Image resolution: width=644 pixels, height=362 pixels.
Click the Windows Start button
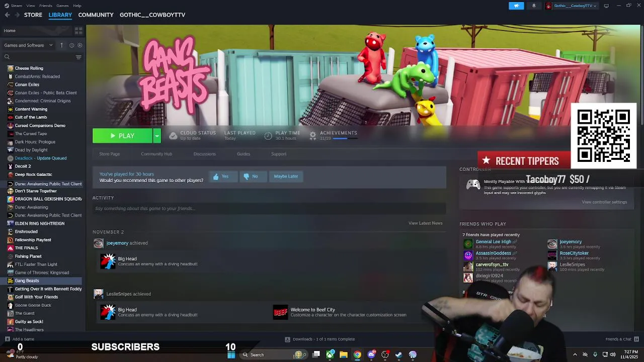tap(231, 355)
